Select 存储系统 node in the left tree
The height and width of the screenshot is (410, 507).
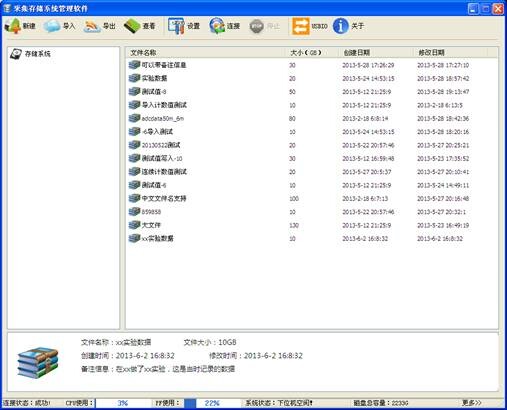point(37,53)
